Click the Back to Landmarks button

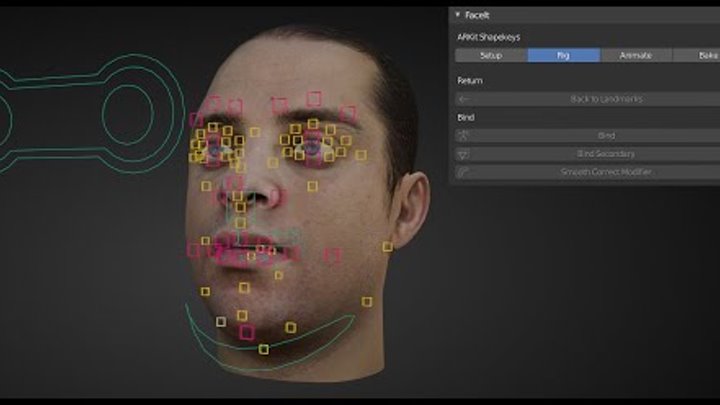pyautogui.click(x=592, y=99)
